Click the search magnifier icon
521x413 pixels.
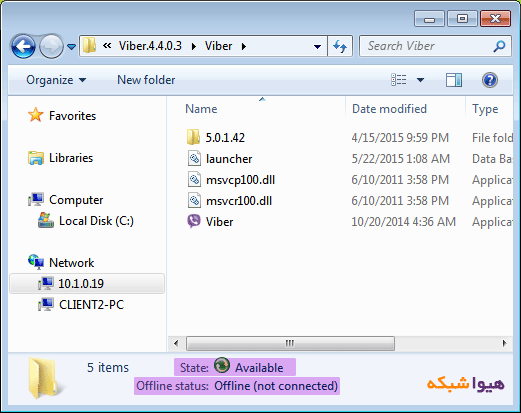pyautogui.click(x=499, y=46)
